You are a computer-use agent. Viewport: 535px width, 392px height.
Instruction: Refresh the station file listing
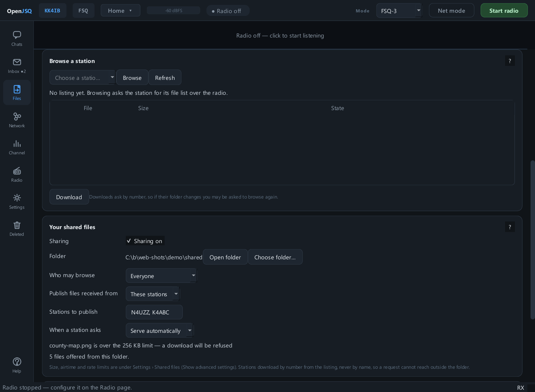pyautogui.click(x=165, y=78)
